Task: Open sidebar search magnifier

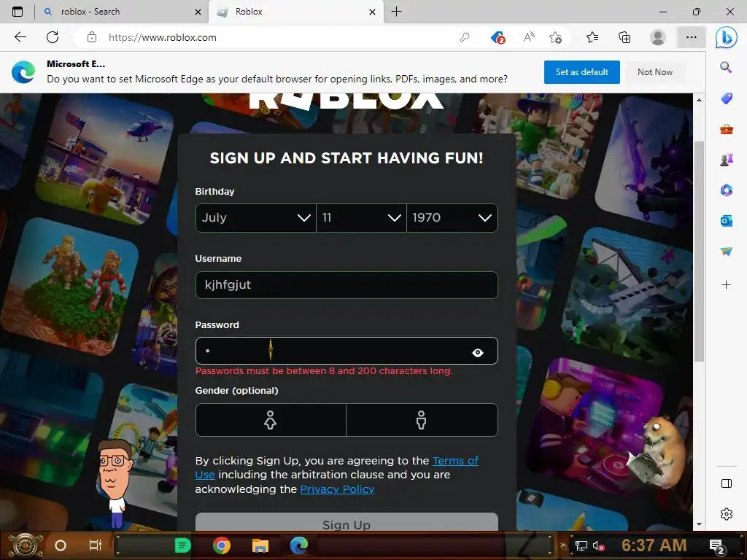Action: 726,67
